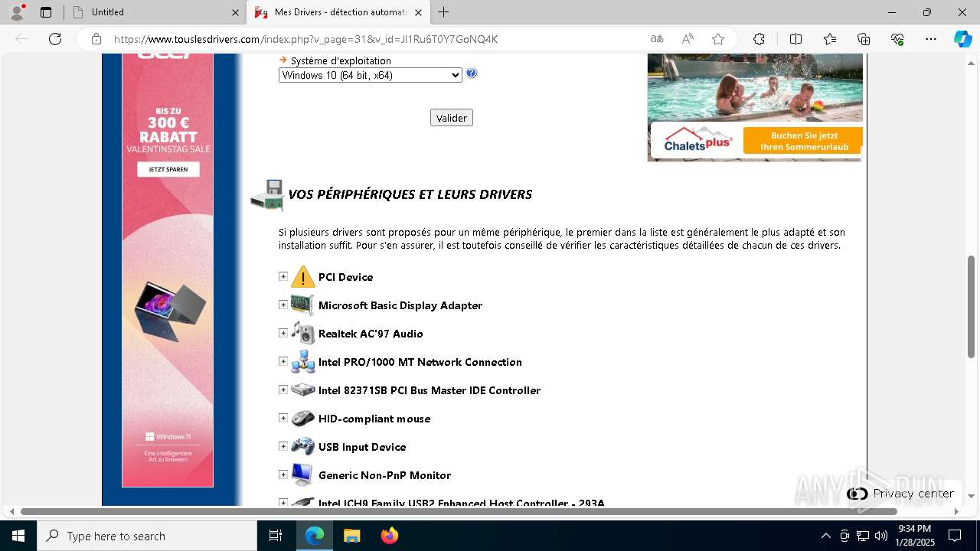Click Jetzt Sparen in Acer ad
The height and width of the screenshot is (551, 980).
point(168,169)
